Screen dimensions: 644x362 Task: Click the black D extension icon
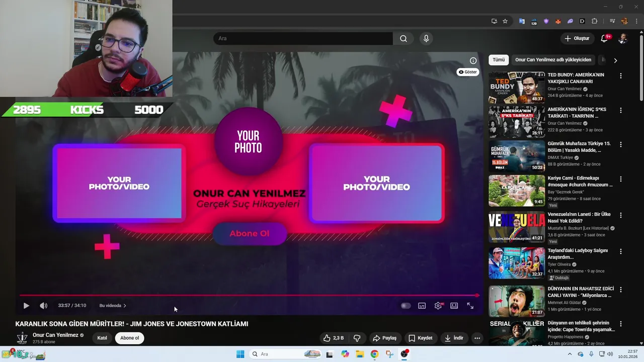point(582,21)
